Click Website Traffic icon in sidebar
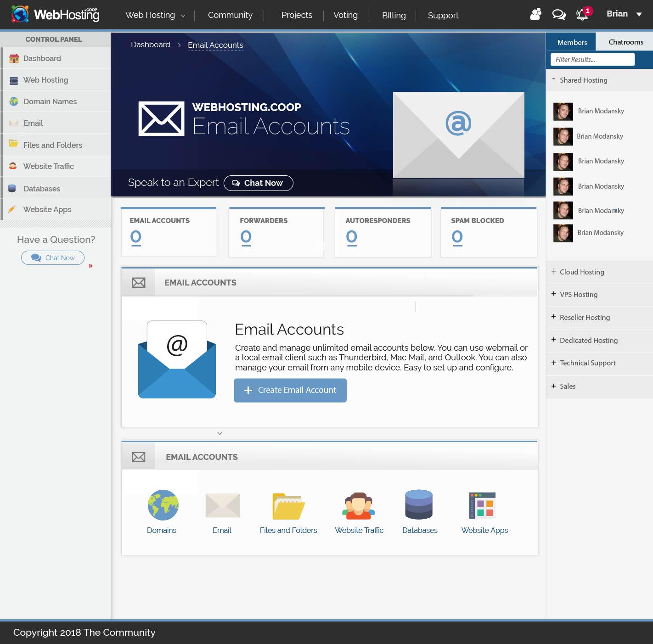The height and width of the screenshot is (644, 653). [x=13, y=166]
